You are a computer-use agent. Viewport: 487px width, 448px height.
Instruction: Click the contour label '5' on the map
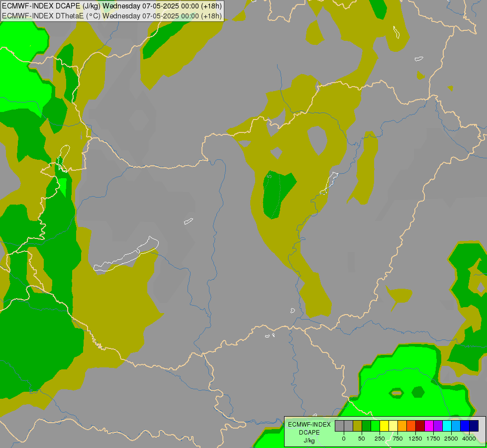(x=269, y=176)
